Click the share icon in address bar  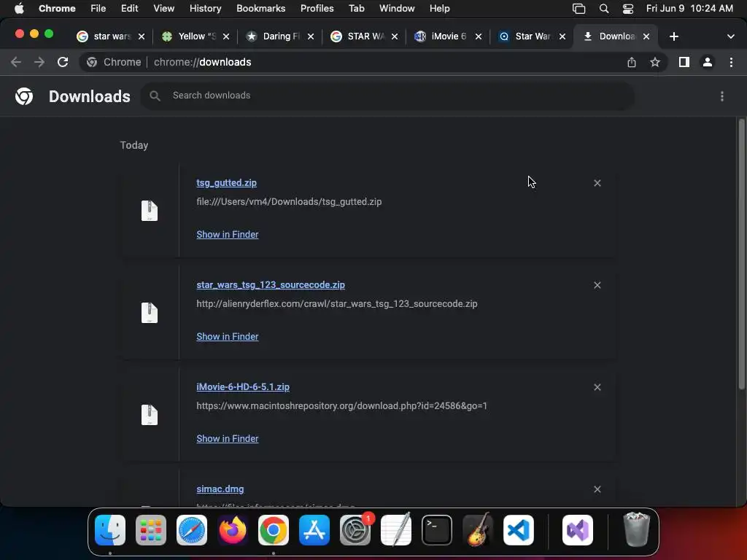click(x=632, y=62)
